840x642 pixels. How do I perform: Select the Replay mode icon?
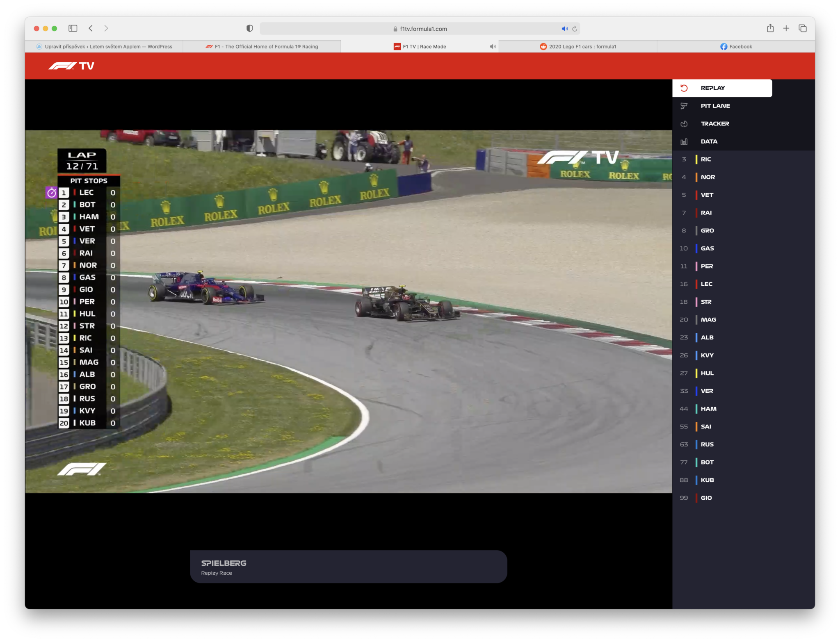tap(685, 88)
